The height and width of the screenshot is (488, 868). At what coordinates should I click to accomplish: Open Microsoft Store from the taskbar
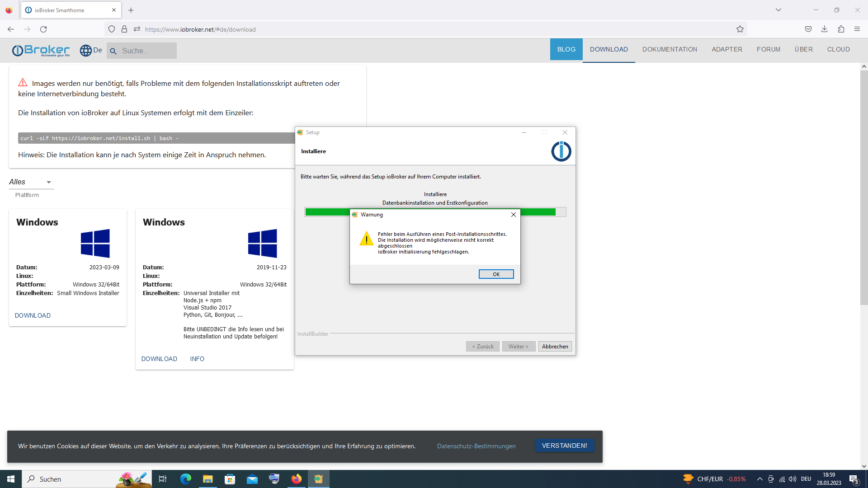tap(230, 479)
